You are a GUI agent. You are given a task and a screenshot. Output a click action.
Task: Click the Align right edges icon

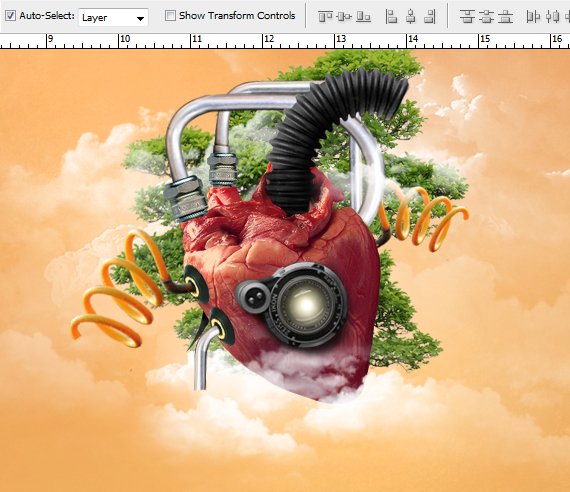[430, 17]
